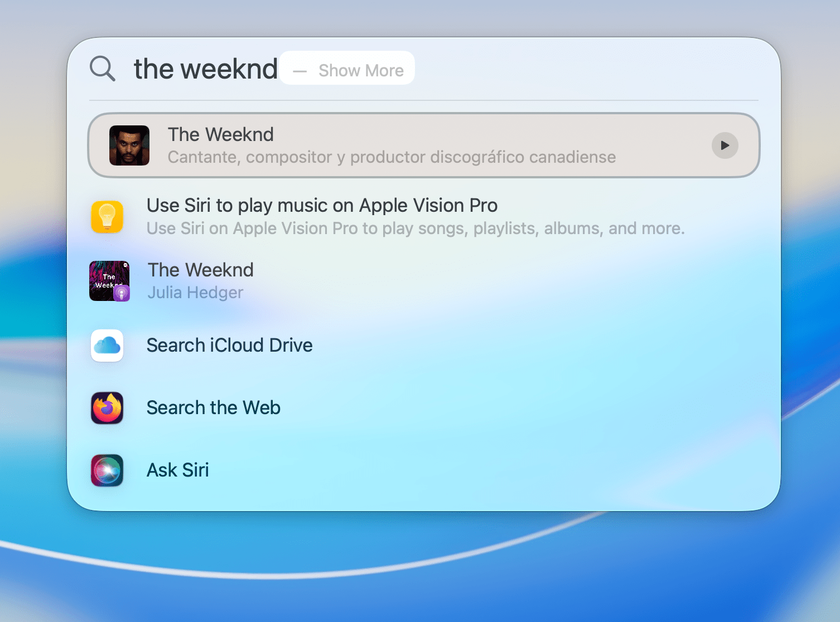Choose Search iCloud Drive
The image size is (840, 622).
click(x=229, y=346)
